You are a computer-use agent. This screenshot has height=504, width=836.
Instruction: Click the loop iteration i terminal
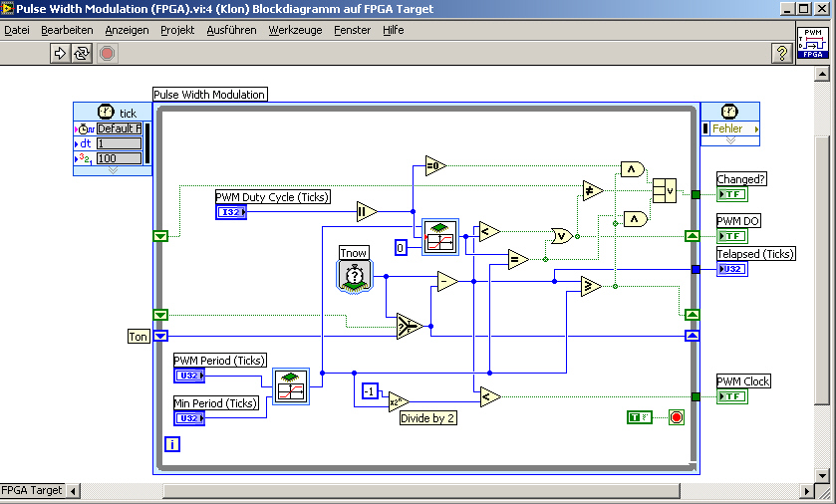tap(172, 444)
